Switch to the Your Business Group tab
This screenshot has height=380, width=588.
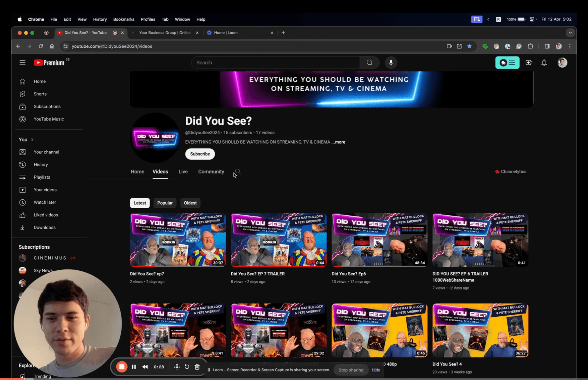tap(165, 33)
